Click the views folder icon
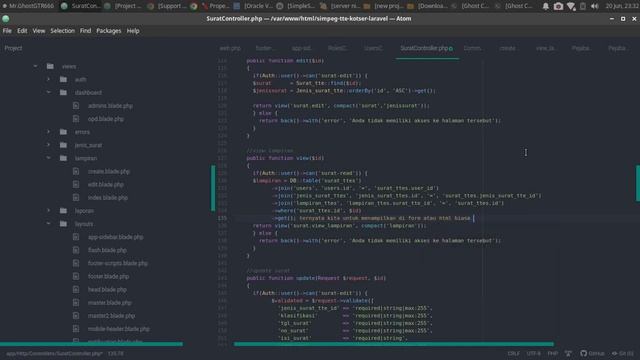 (50, 66)
